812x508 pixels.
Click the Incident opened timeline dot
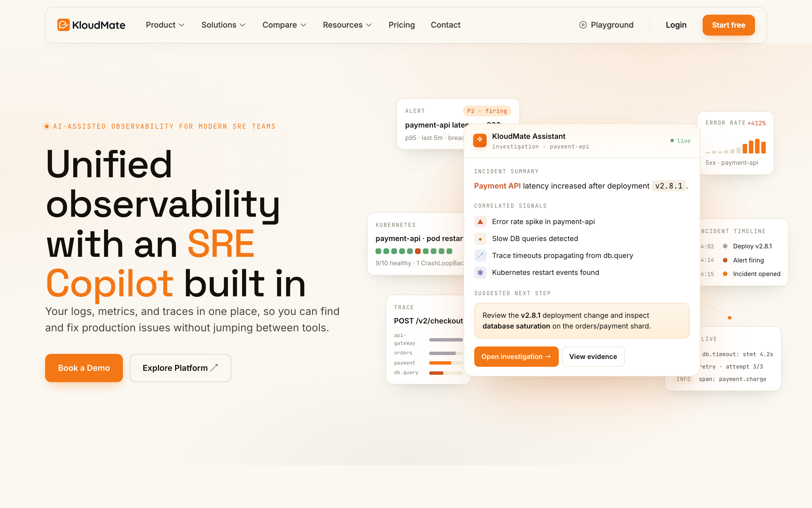pyautogui.click(x=725, y=274)
